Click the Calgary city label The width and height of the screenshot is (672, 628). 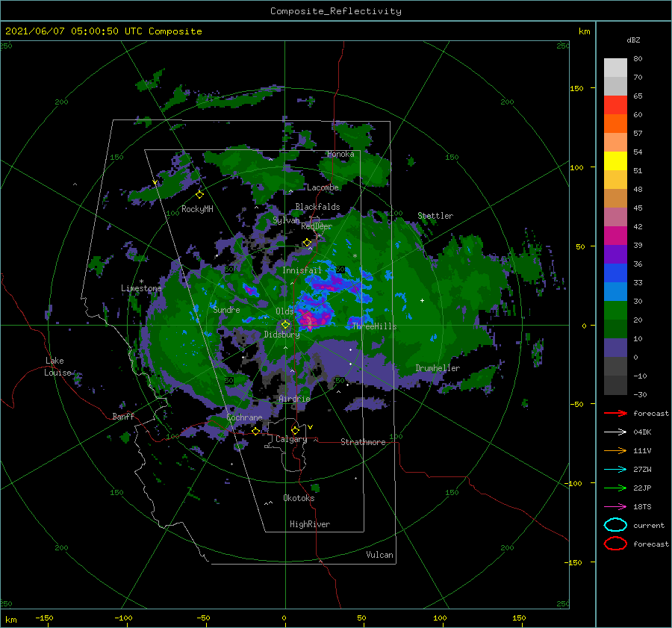[291, 439]
